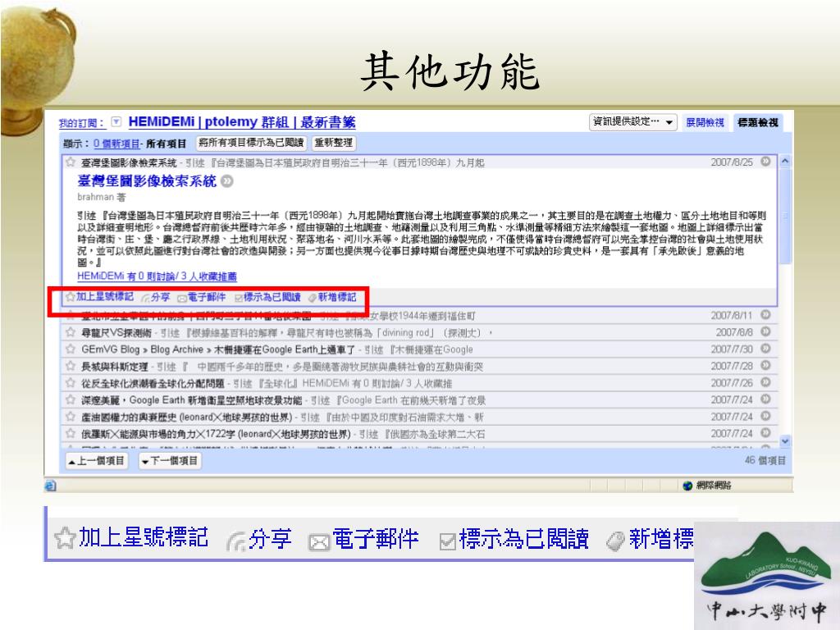
Task: Click enlarged 新增標記 tag icon at bottom
Action: [x=616, y=541]
